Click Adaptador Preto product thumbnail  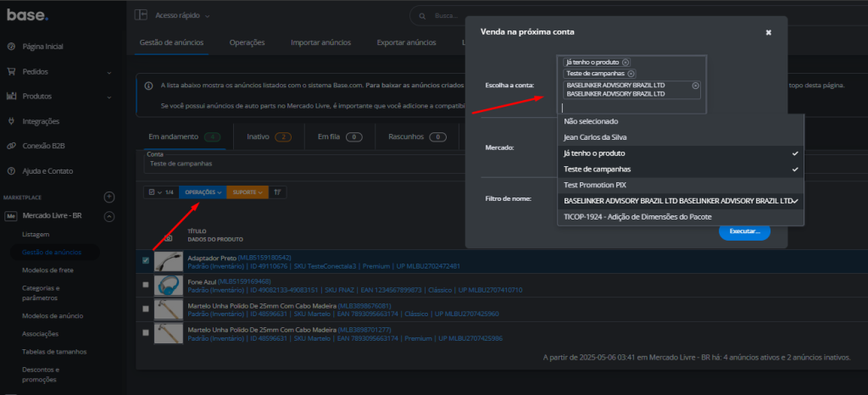(169, 262)
